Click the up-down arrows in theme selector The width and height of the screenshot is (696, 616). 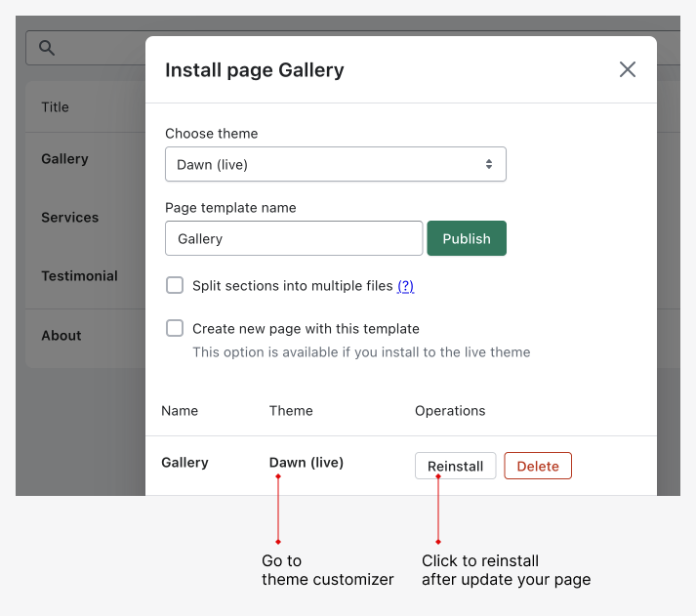pyautogui.click(x=489, y=164)
